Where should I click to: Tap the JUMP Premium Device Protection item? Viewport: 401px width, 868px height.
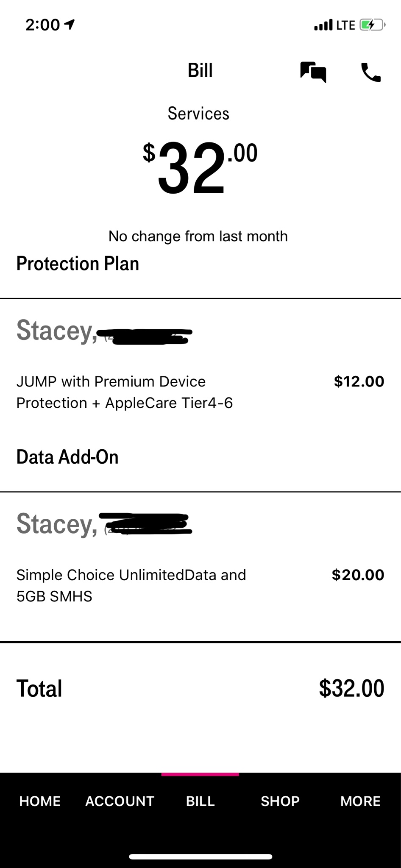125,392
